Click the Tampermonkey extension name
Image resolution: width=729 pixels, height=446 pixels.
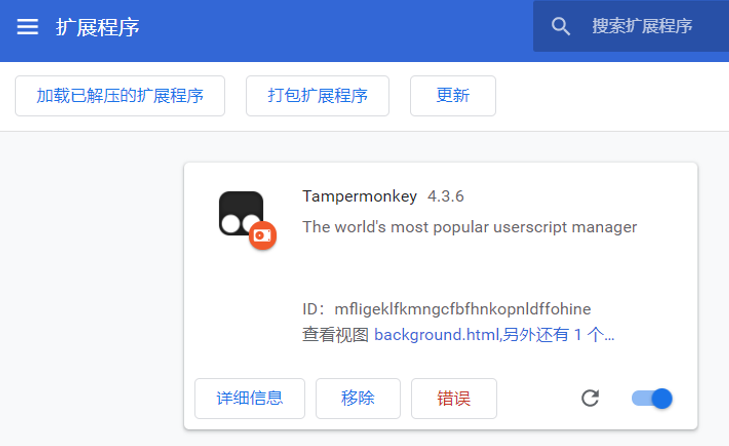359,196
